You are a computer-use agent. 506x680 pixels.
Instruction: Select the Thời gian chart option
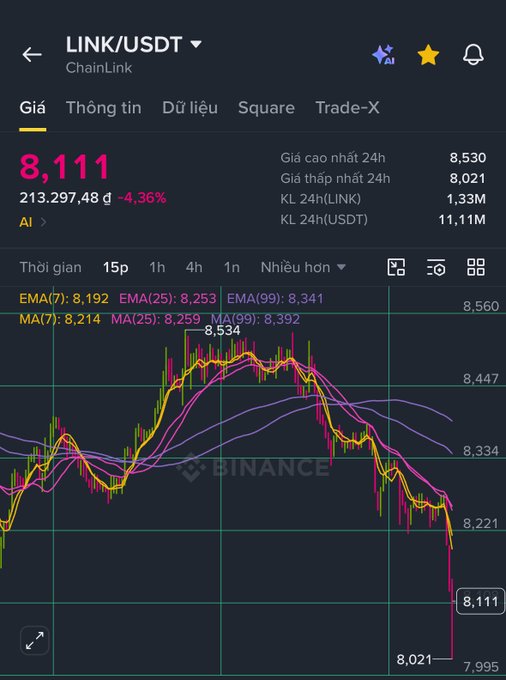point(50,267)
